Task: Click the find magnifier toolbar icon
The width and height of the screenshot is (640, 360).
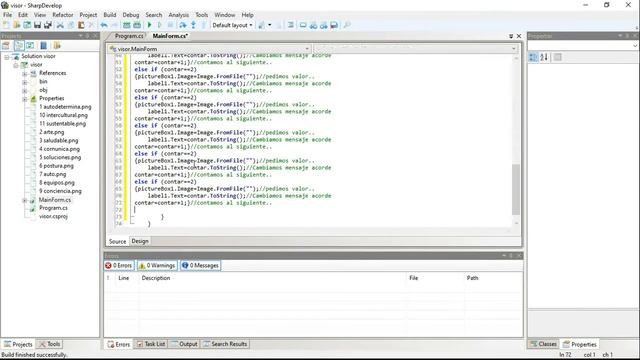Action: (347, 25)
